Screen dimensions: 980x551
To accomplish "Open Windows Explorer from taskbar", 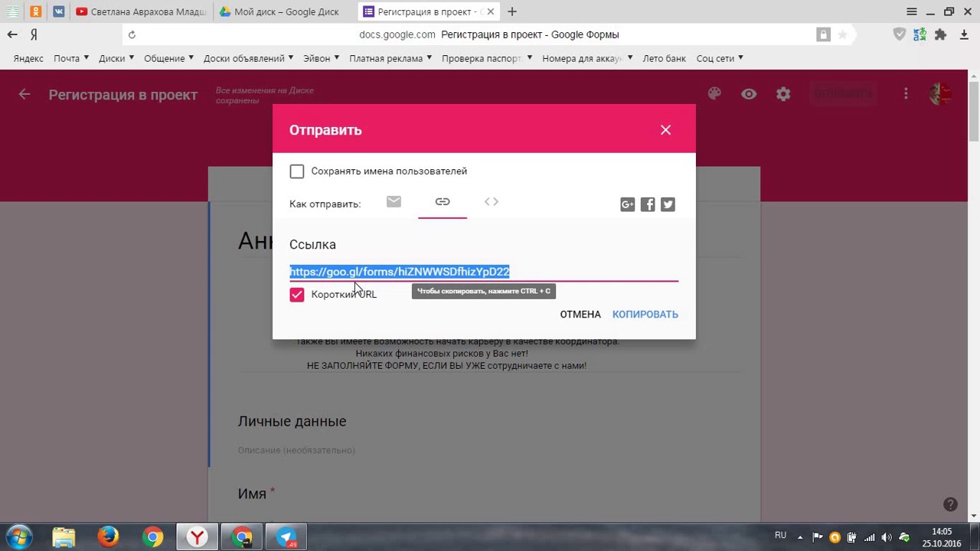I will [x=64, y=537].
